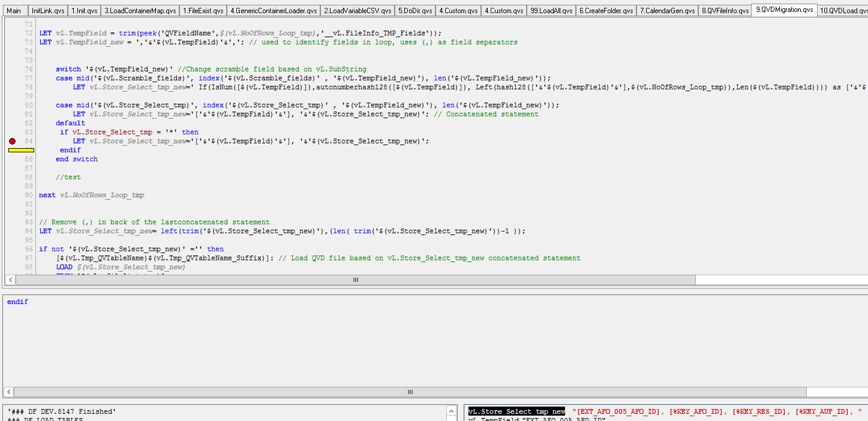Switch to 3.LoadContainerMap.qvs tab
This screenshot has width=868, height=421.
(140, 11)
